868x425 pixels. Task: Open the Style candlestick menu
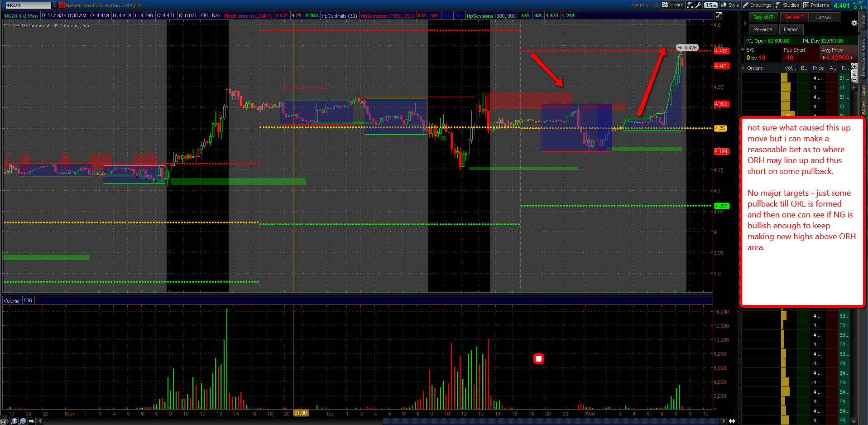[x=730, y=5]
